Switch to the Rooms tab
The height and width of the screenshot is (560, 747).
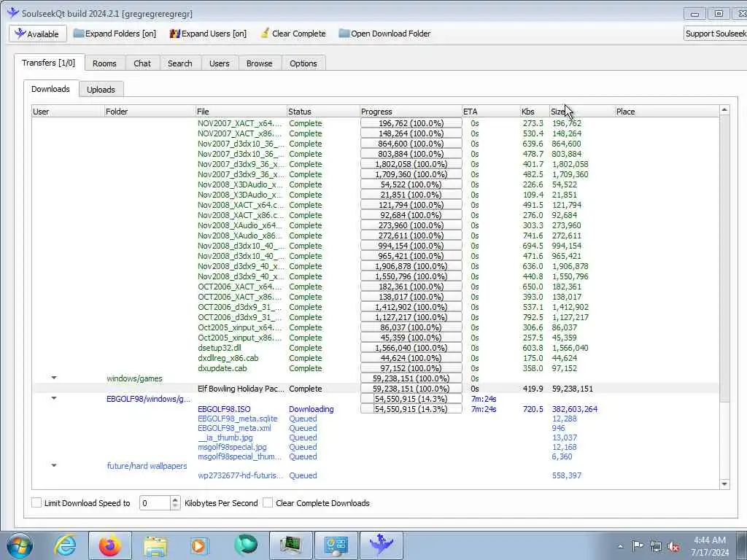pyautogui.click(x=104, y=63)
